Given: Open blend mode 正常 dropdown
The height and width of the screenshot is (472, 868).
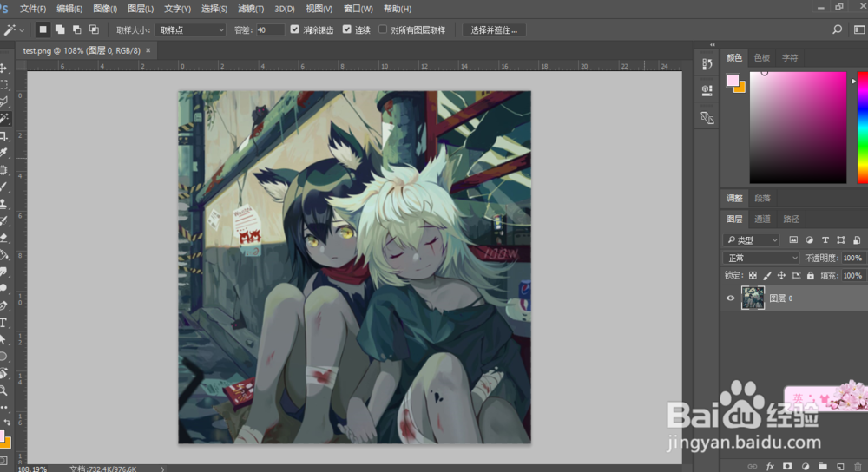Looking at the screenshot, I should tap(761, 258).
